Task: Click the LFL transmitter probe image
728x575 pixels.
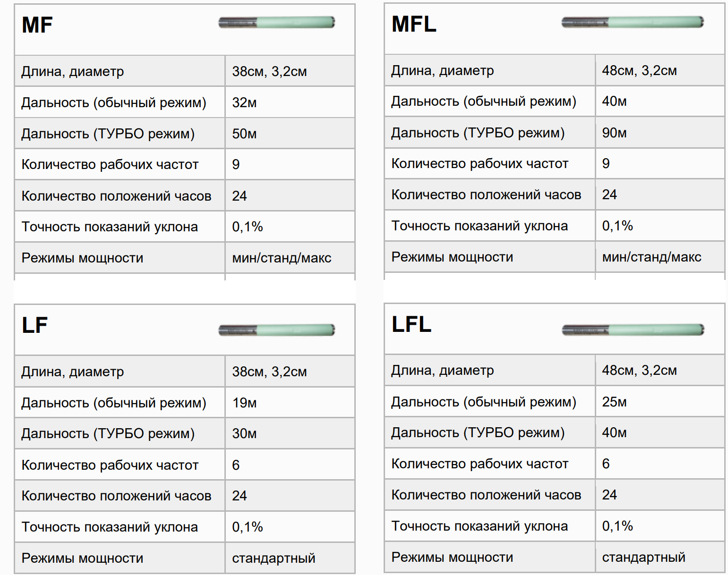Action: (633, 329)
